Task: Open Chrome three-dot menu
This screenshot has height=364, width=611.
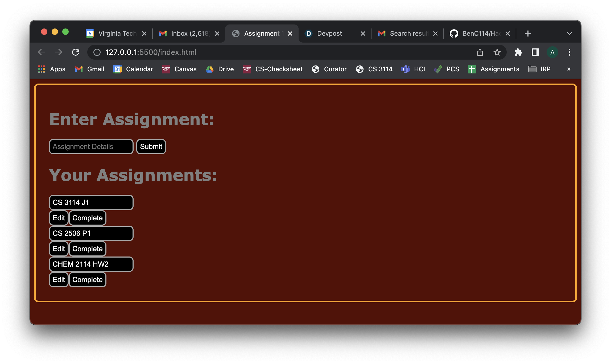Action: click(569, 52)
